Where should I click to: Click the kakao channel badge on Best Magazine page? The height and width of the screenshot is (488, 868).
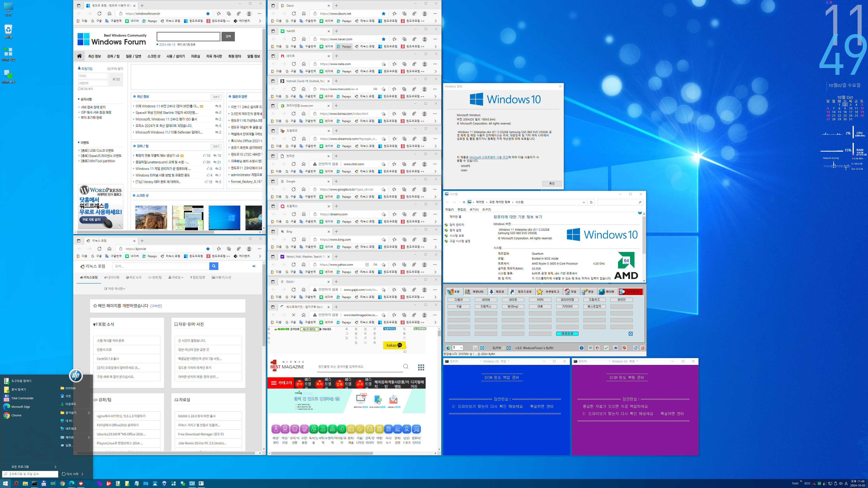(x=394, y=345)
